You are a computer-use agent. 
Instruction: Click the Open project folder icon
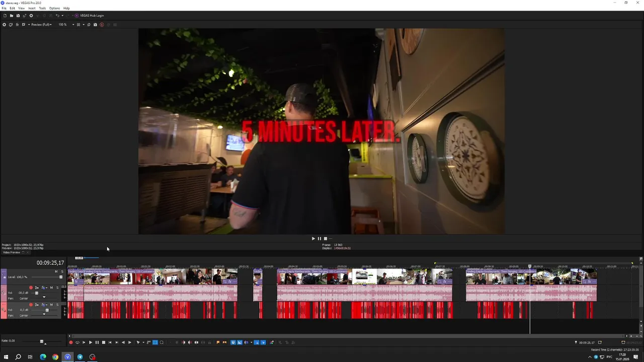point(12,16)
